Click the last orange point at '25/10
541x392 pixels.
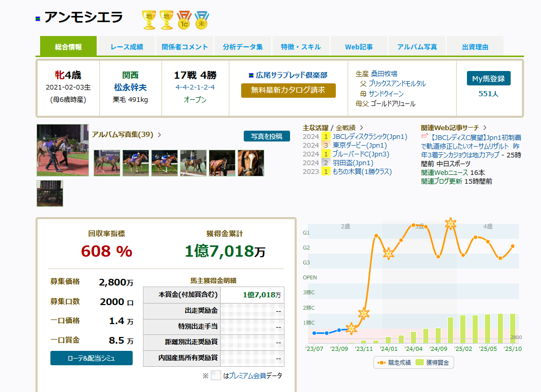(513, 246)
